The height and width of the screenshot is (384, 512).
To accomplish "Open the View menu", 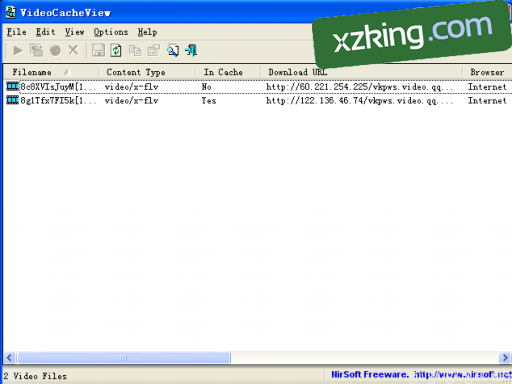I will (x=74, y=32).
